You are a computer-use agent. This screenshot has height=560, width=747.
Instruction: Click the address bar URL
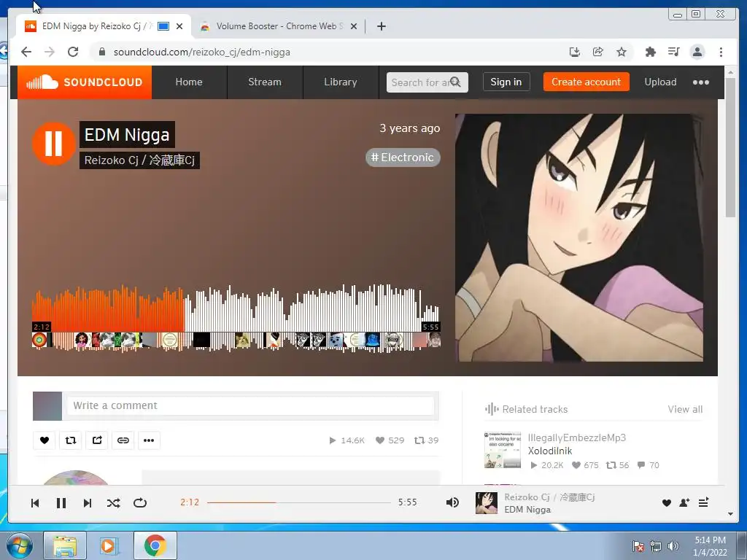pos(201,52)
